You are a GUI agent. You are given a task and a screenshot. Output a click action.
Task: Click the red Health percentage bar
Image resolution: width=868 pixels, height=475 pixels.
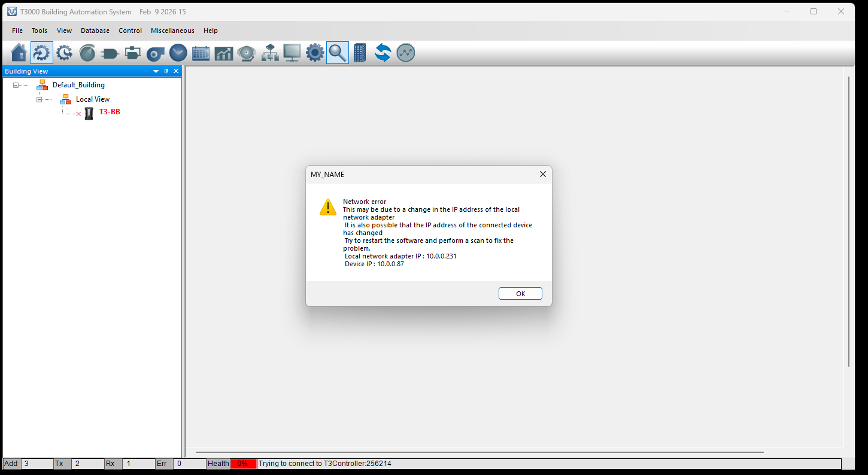coord(243,464)
